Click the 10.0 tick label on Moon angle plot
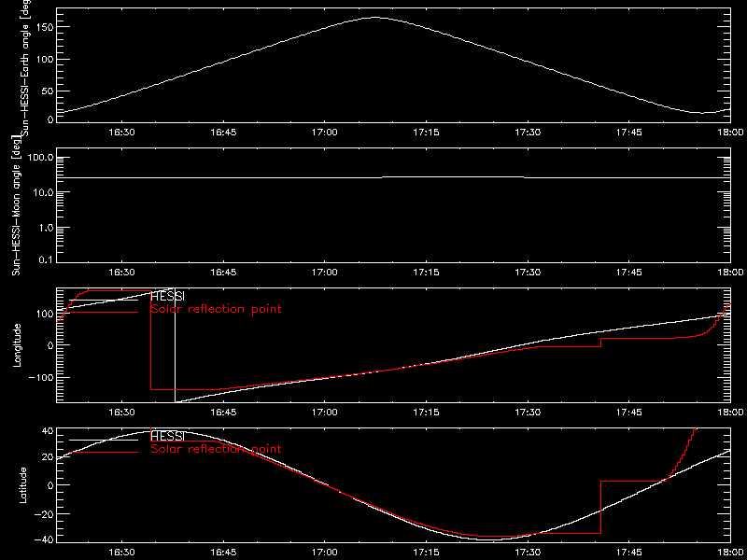 pyautogui.click(x=43, y=192)
